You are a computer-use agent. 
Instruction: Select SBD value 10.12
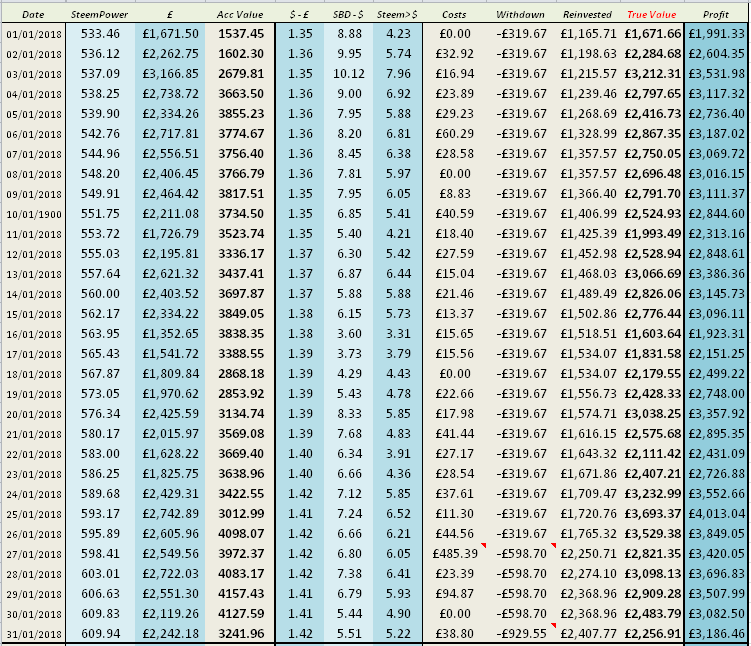point(349,74)
